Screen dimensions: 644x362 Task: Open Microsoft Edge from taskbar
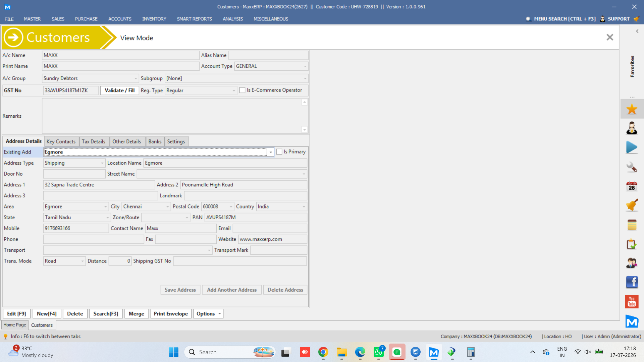360,352
